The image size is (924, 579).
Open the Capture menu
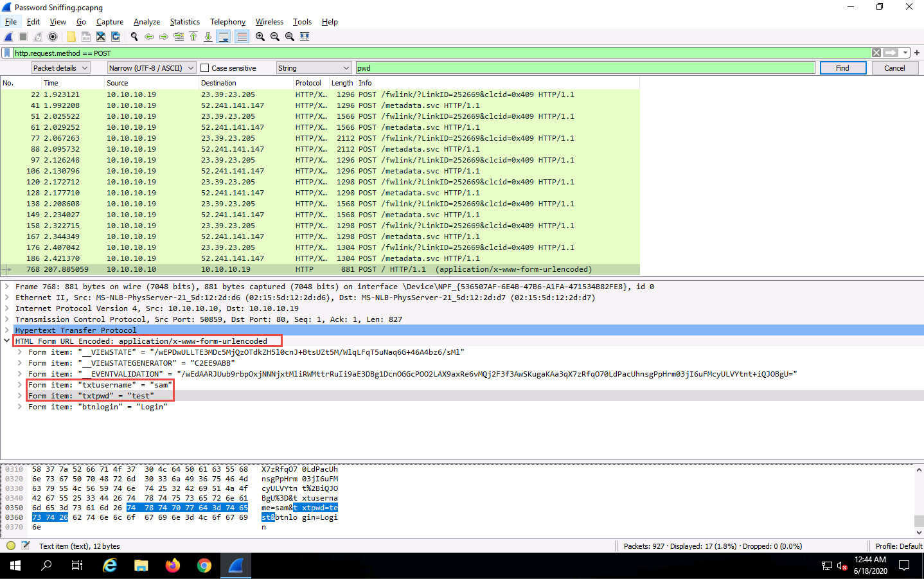[110, 22]
